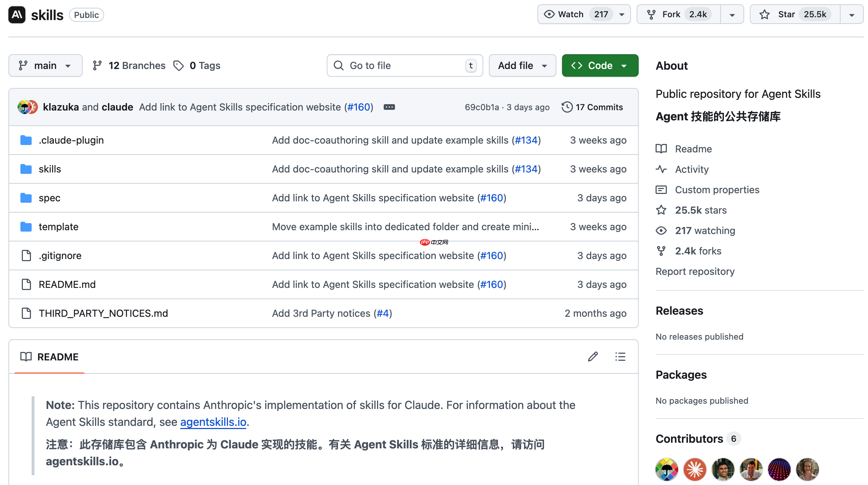Open the README outline list icon
This screenshot has height=485, width=868.
click(620, 357)
